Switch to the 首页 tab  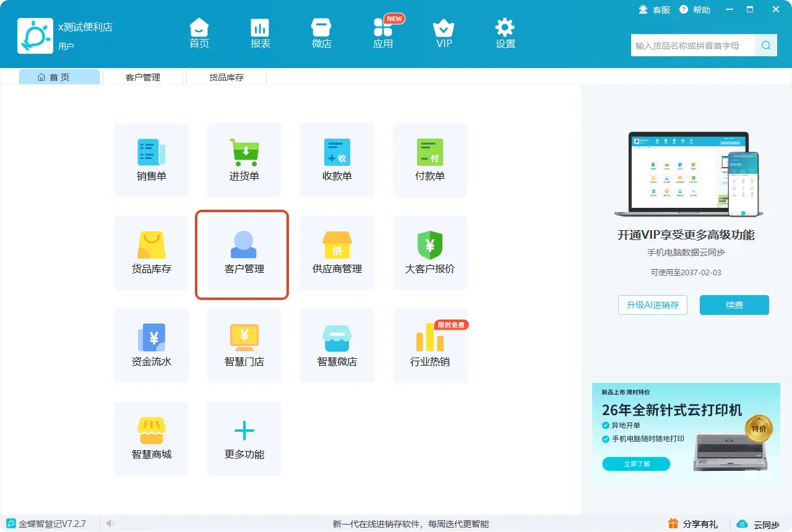[x=59, y=77]
